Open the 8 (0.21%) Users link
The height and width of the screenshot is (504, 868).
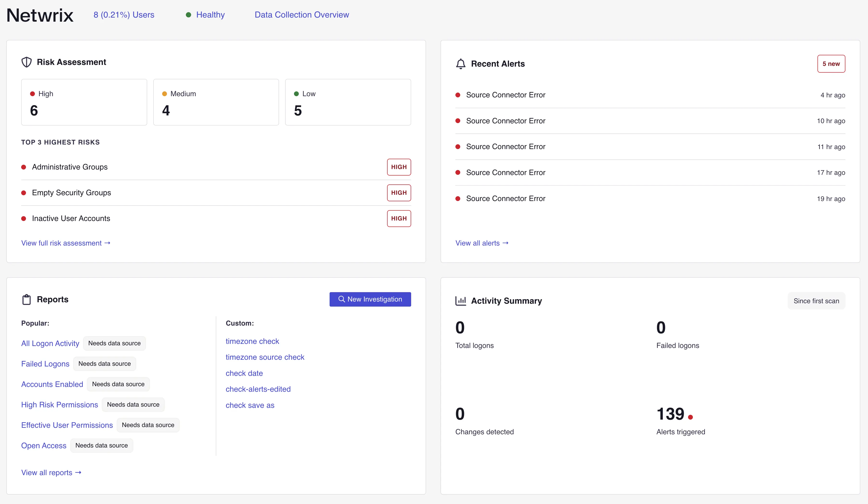tap(124, 15)
